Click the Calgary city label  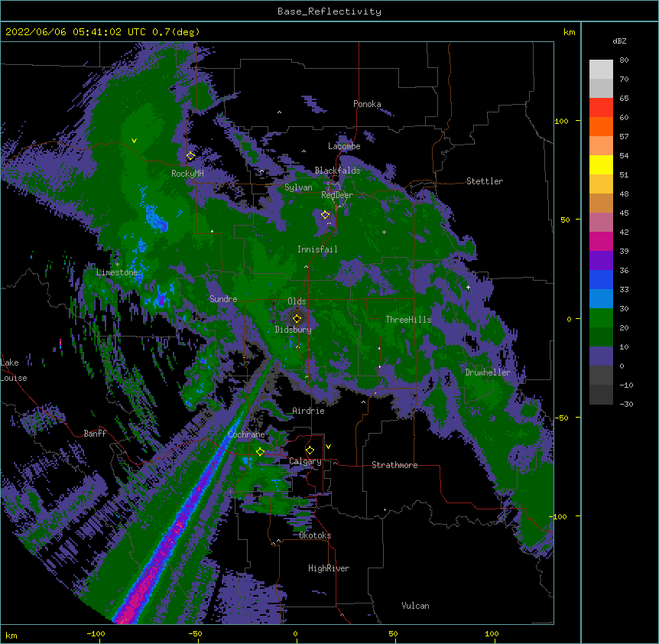tap(305, 461)
